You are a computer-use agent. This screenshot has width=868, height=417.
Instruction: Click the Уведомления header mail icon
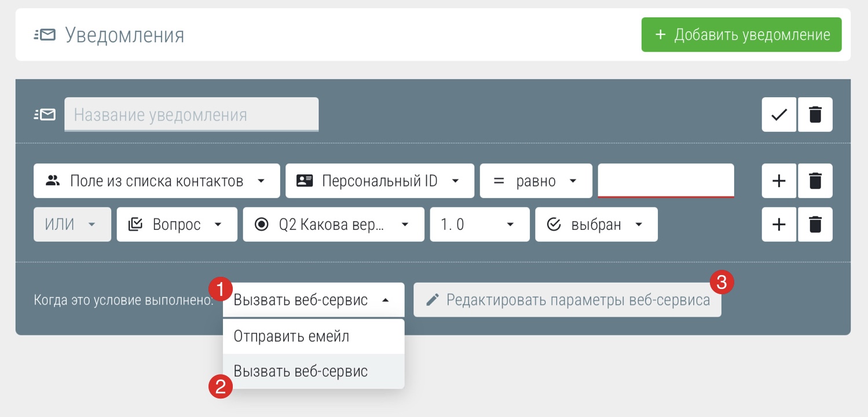(x=45, y=35)
